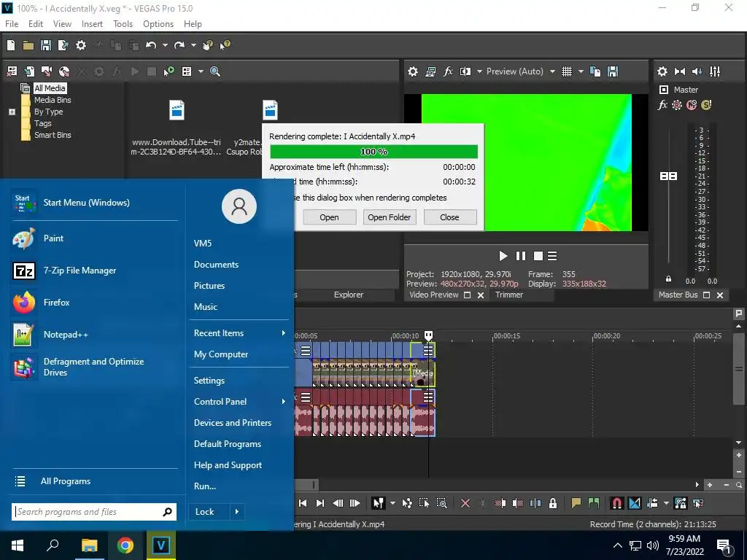Image resolution: width=747 pixels, height=560 pixels.
Task: Select the Normal Edit Tool on timeline
Action: (379, 503)
